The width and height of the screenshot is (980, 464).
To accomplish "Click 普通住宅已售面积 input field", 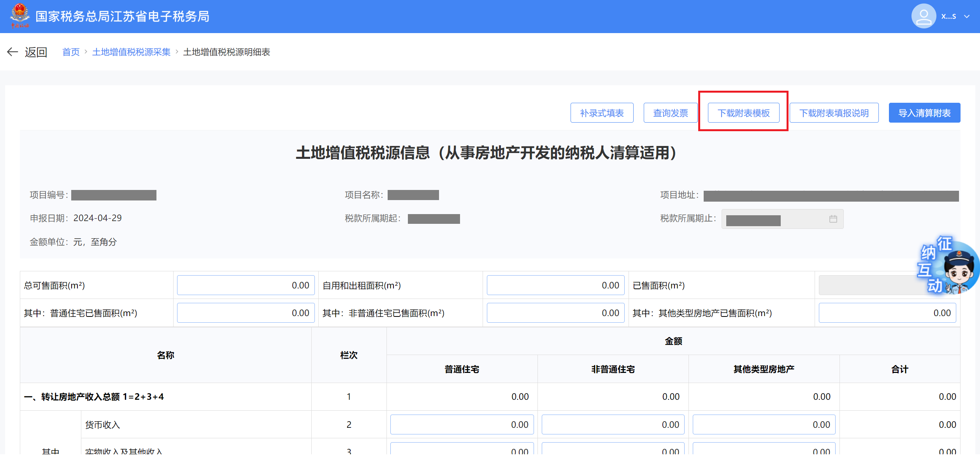I will [246, 313].
